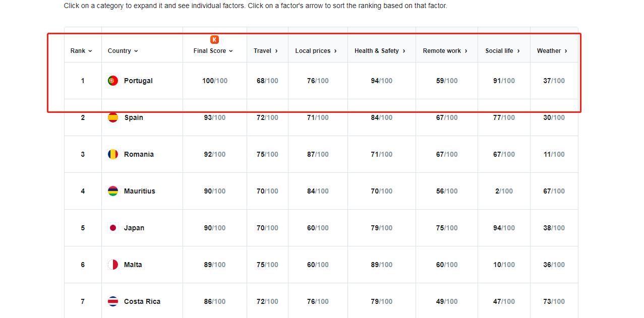The height and width of the screenshot is (318, 644).
Task: Expand the Health & Safety category
Action: click(380, 51)
